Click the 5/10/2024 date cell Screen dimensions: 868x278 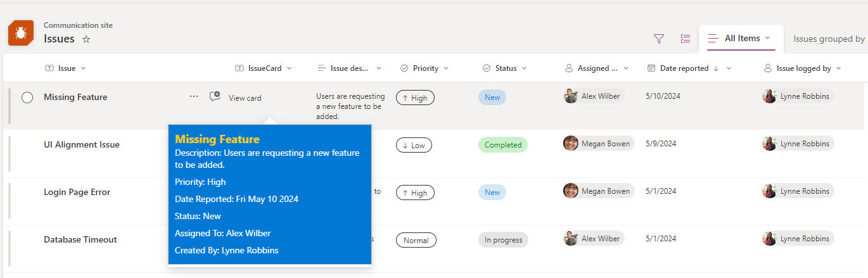click(661, 96)
